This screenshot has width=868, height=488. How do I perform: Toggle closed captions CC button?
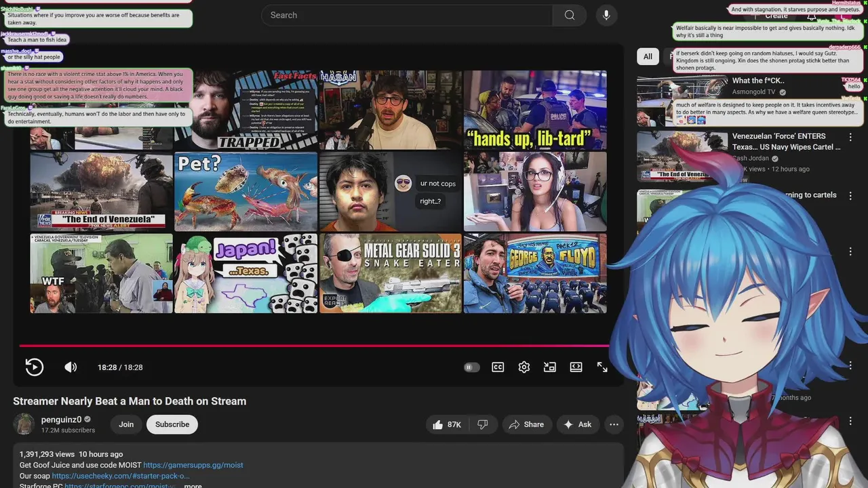coord(498,367)
